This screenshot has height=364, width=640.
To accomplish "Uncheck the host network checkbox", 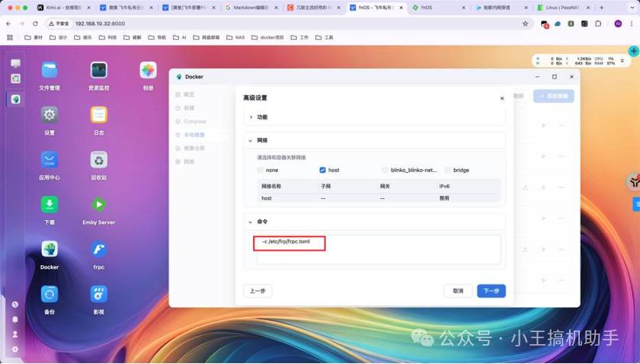I will tap(323, 170).
